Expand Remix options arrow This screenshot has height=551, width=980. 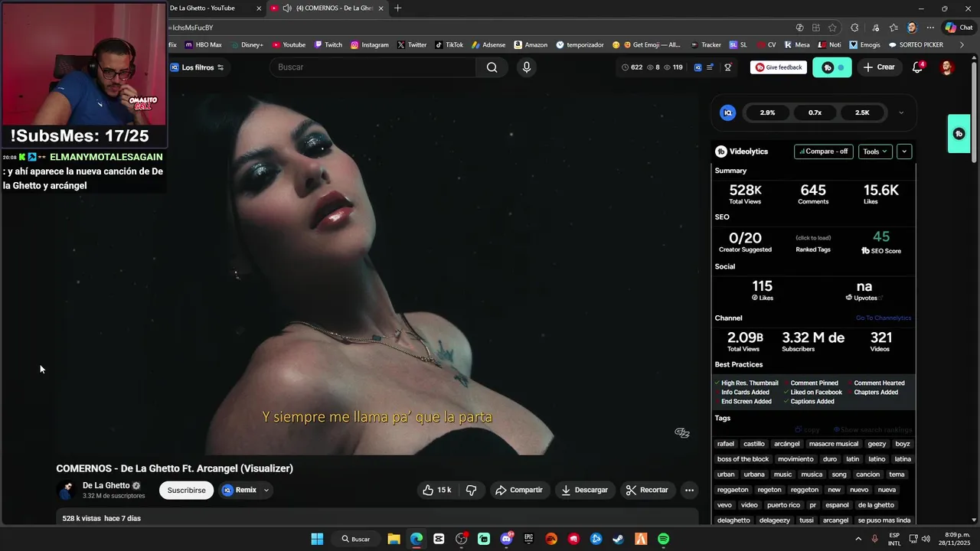(x=266, y=490)
